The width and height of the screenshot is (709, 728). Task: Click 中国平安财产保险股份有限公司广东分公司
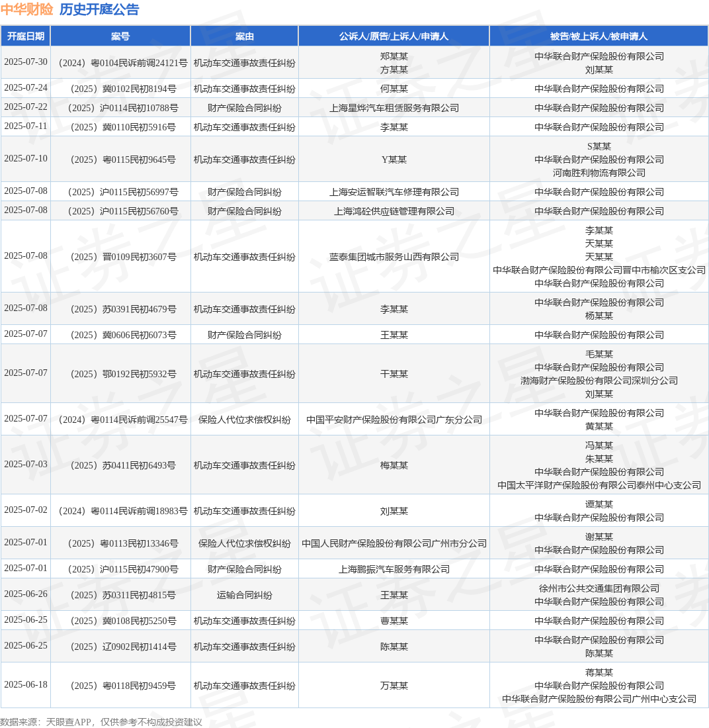click(394, 419)
